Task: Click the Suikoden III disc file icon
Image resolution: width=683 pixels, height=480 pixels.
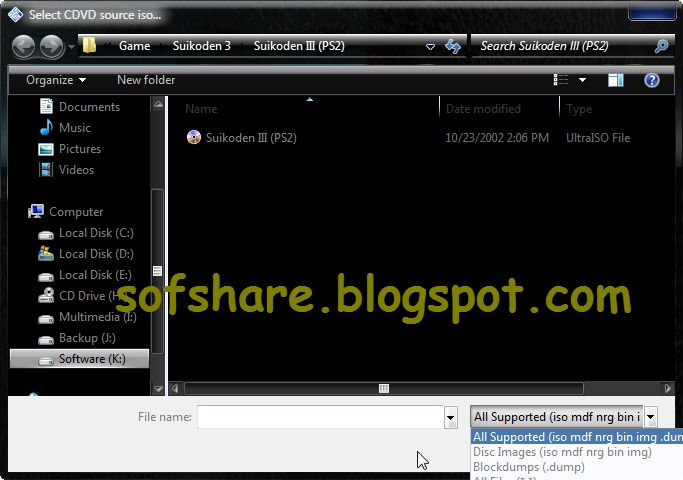Action: pyautogui.click(x=194, y=137)
